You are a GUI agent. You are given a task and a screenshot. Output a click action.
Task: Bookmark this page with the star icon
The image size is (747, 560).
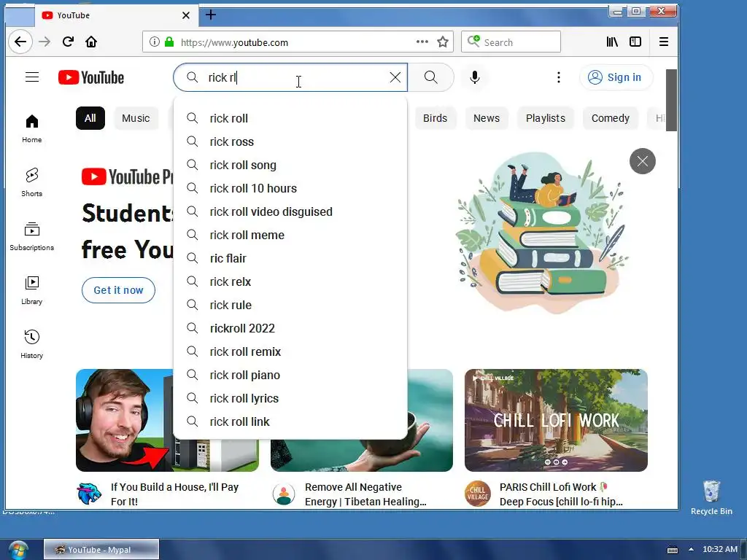pos(443,42)
